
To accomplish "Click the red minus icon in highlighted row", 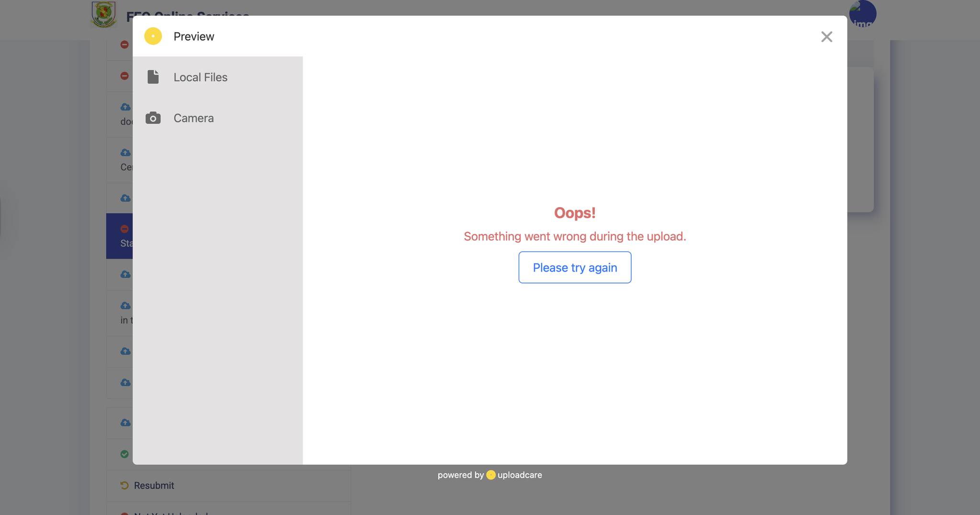I will 124,229.
